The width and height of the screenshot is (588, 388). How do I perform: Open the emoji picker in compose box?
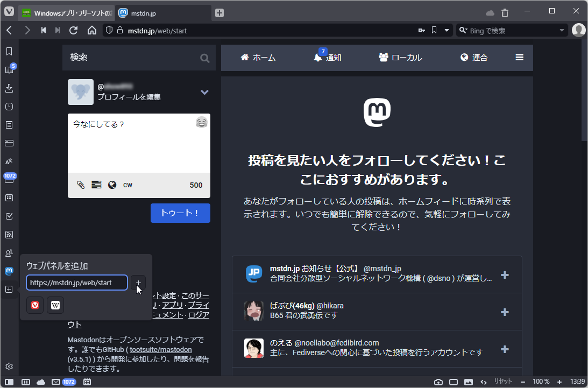202,122
